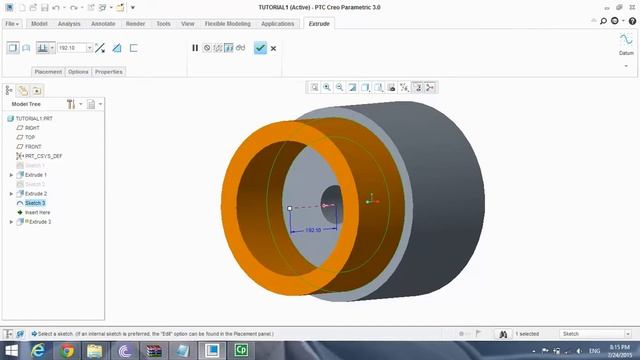Open depth type dropdown arrow
The width and height of the screenshot is (640, 360).
52,48
